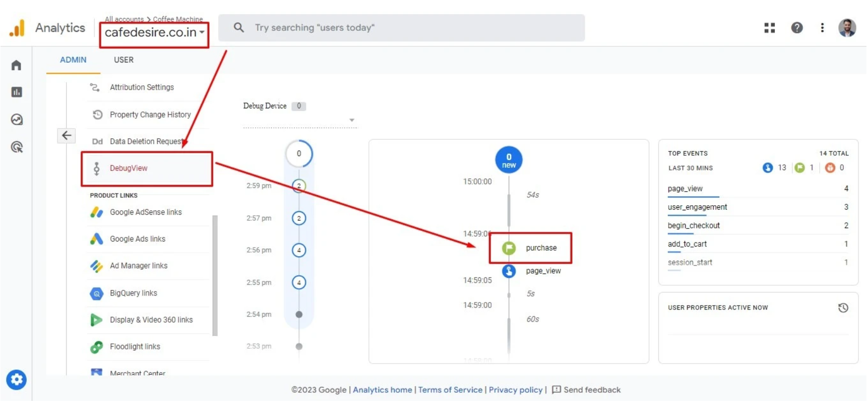Click the back arrow collapse button
868x418 pixels.
66,135
